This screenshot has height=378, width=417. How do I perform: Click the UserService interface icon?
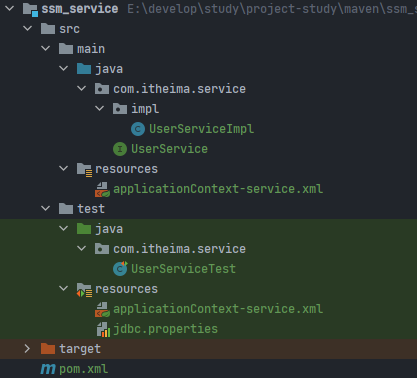pyautogui.click(x=120, y=149)
